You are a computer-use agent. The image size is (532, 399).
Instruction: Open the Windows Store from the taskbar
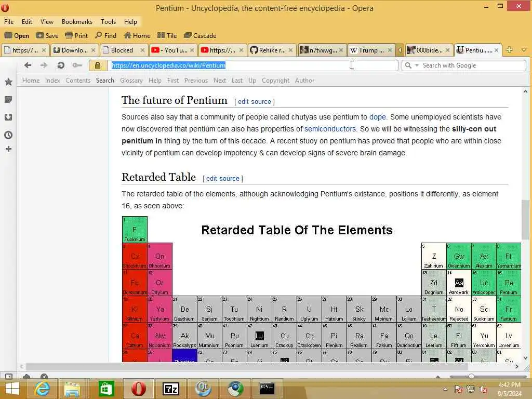pyautogui.click(x=106, y=389)
